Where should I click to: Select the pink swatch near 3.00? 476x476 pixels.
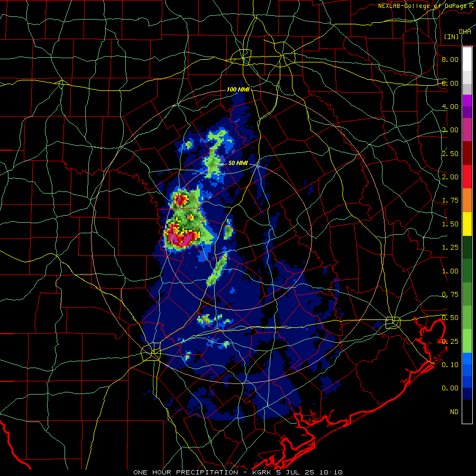click(x=467, y=130)
